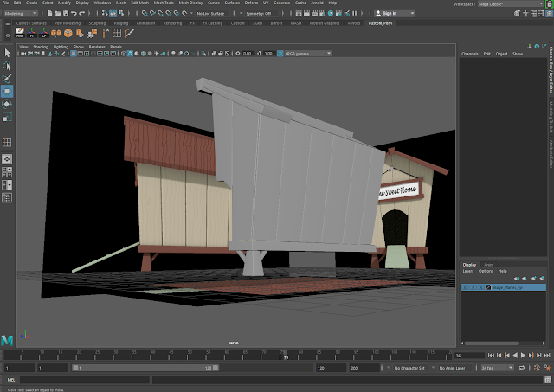Viewport: 554px width, 392px height.
Task: Open the Modeling menu set dropdown
Action: pyautogui.click(x=19, y=14)
